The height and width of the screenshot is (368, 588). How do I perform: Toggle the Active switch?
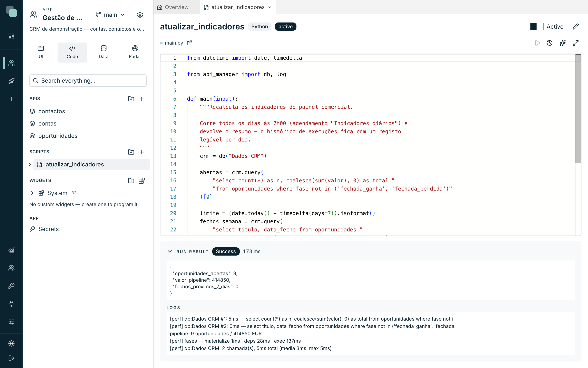pyautogui.click(x=537, y=27)
